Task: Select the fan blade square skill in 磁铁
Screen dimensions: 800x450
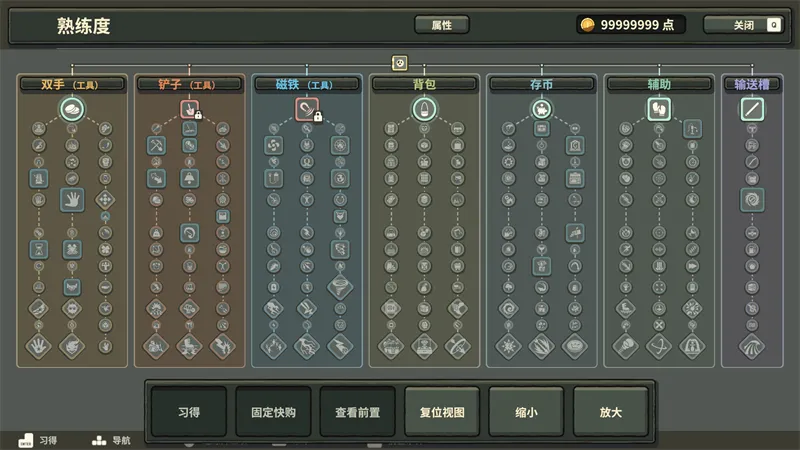Action: point(273,145)
